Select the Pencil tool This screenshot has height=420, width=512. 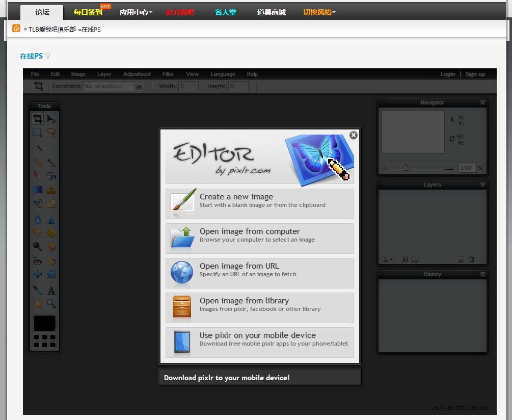pyautogui.click(x=38, y=162)
